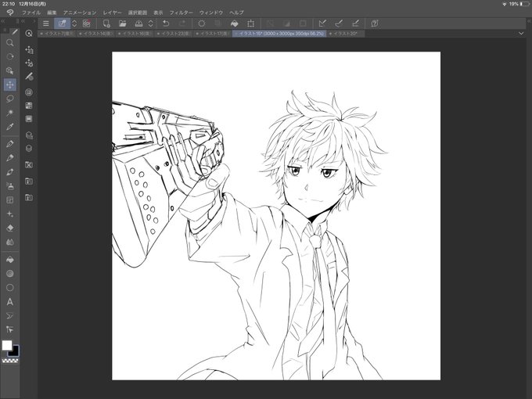Click the Wi-Fi status icon
The image size is (532, 399).
(504, 4)
